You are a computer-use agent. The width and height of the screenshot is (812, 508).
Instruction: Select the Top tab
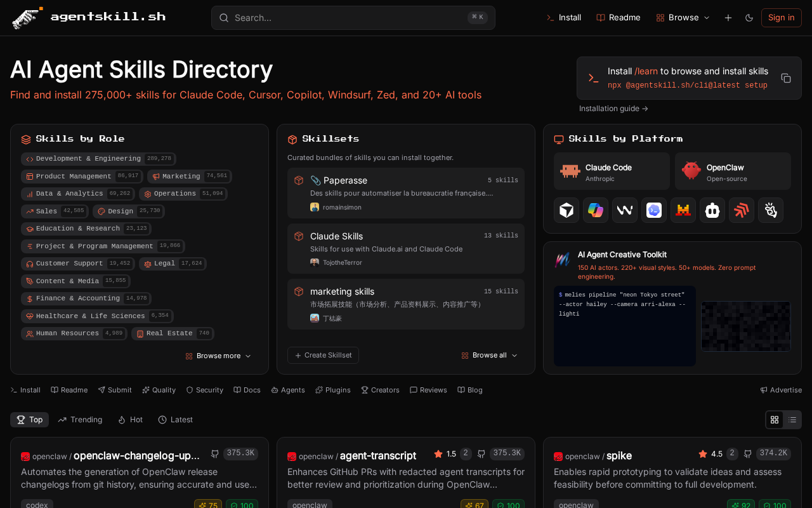click(30, 420)
